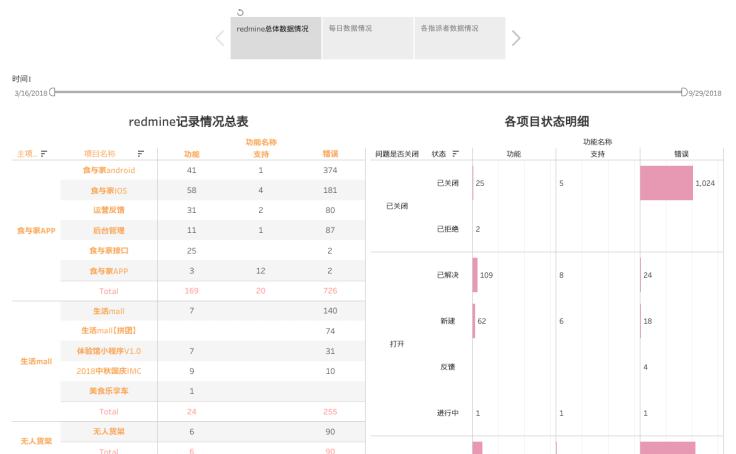This screenshot has width=736, height=454.
Task: Click the 生活mall【拼团】 project label
Action: (x=108, y=331)
